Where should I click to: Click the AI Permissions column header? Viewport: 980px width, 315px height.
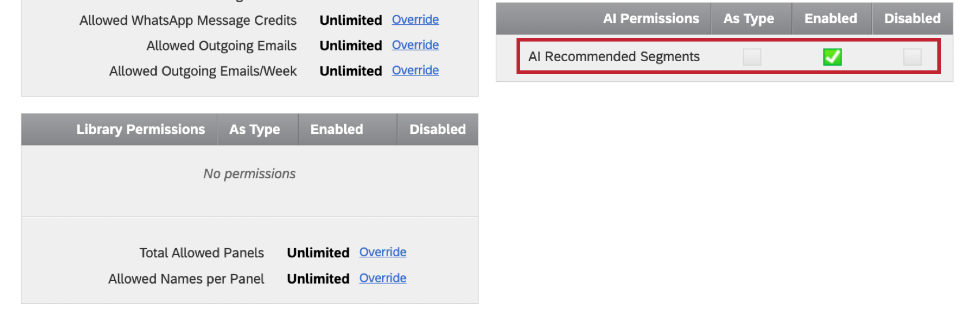651,18
